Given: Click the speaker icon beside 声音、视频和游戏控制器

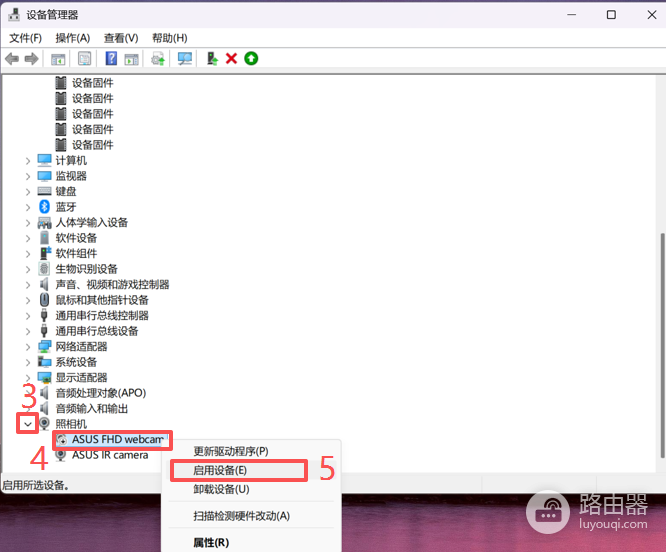Looking at the screenshot, I should point(44,284).
